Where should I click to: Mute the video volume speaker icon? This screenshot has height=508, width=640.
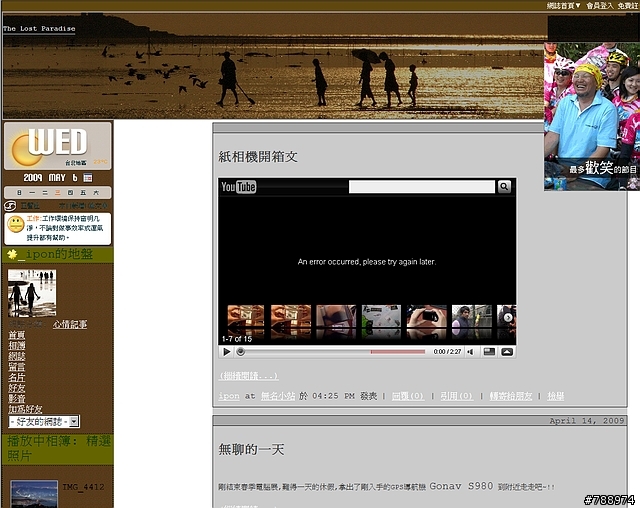click(470, 352)
